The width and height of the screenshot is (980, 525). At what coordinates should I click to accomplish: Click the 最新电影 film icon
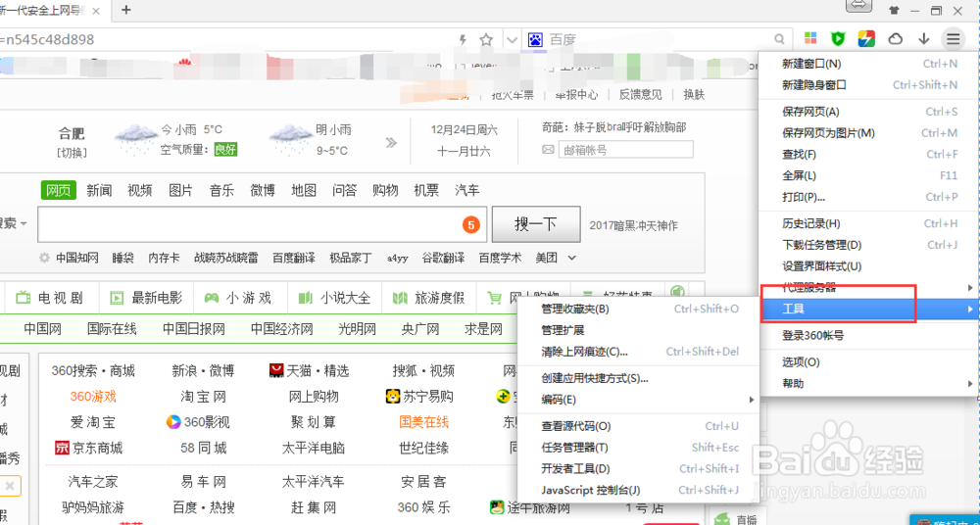[x=117, y=298]
